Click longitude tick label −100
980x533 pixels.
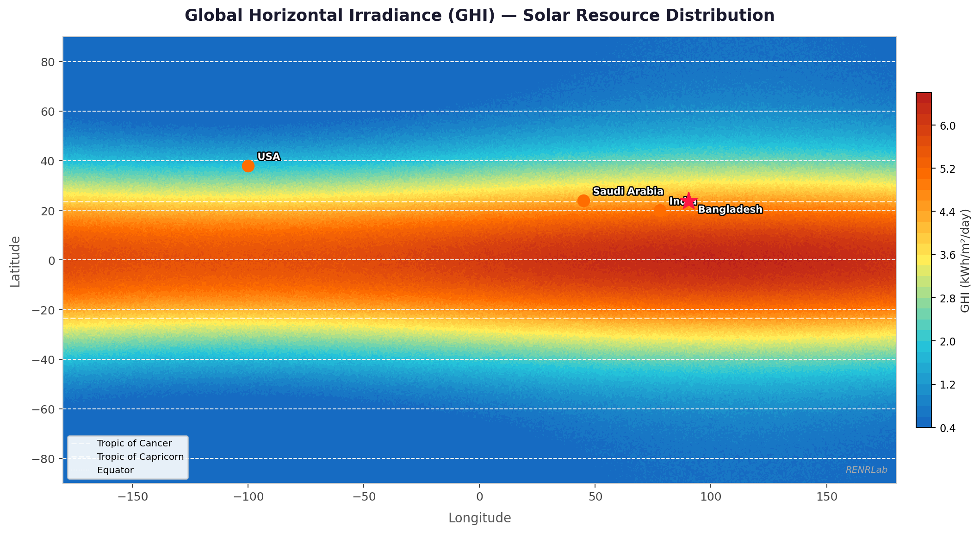[x=248, y=497]
